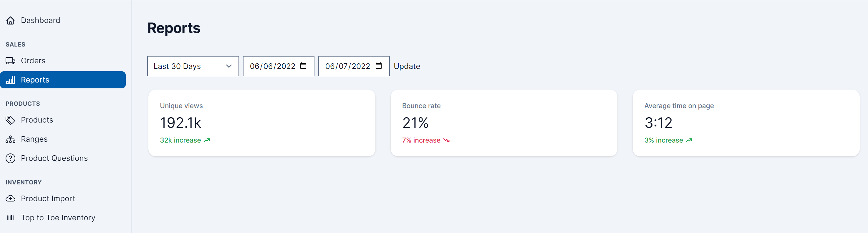
Task: Click the Ranges hierarchy icon
Action: coord(10,139)
